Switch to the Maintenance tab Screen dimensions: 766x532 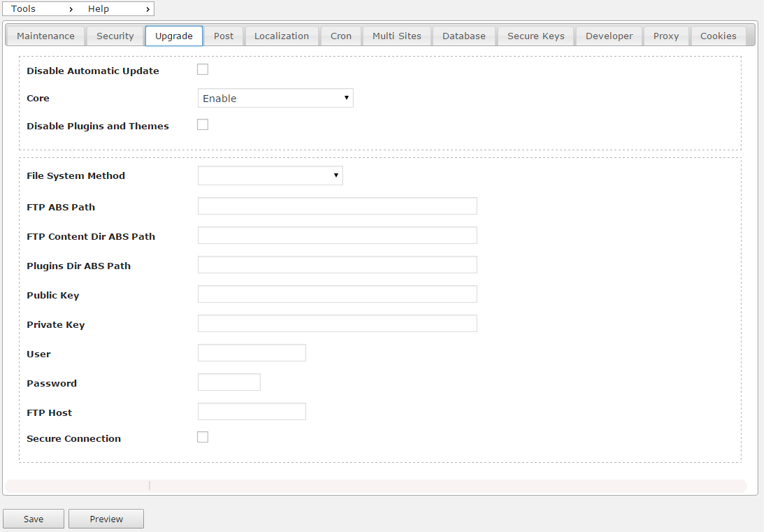click(x=45, y=36)
